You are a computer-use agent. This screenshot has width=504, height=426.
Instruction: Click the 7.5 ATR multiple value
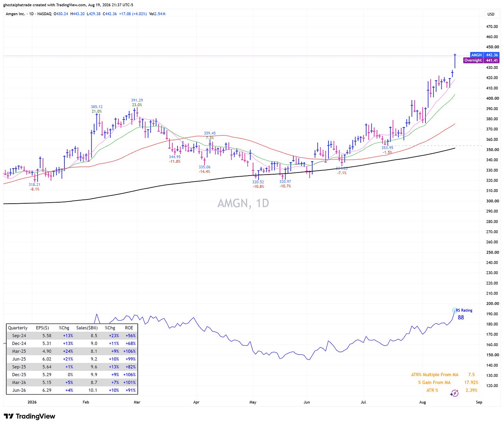click(x=471, y=375)
